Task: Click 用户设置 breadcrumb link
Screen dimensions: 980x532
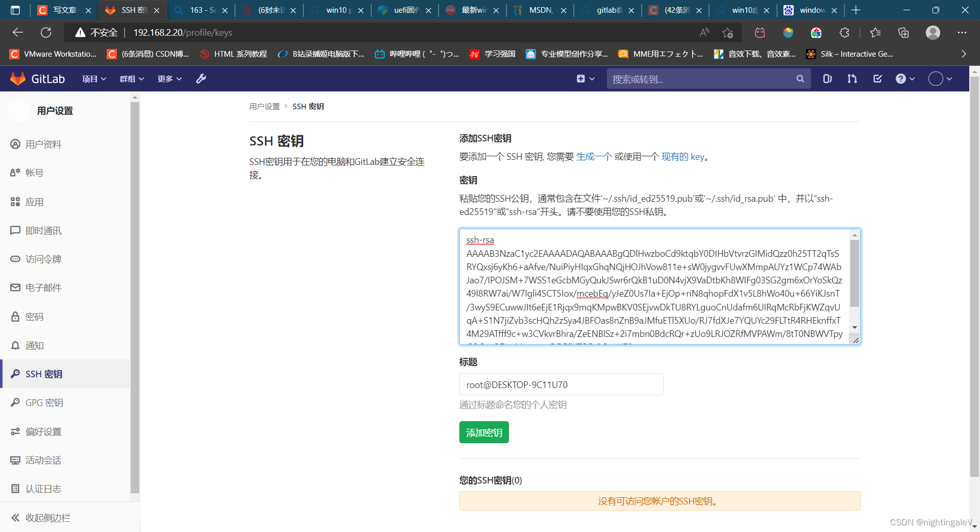Action: pos(264,106)
